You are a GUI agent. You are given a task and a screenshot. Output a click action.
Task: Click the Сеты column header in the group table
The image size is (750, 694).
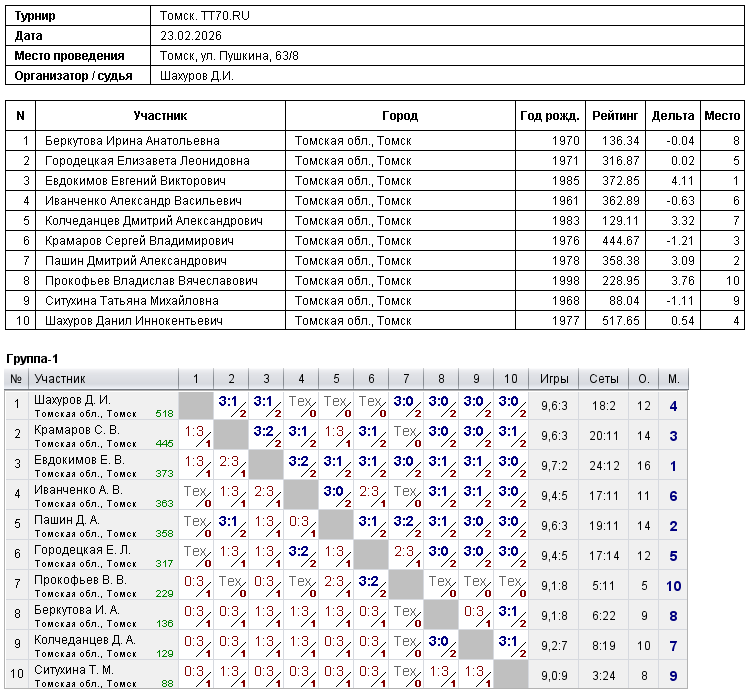point(603,379)
